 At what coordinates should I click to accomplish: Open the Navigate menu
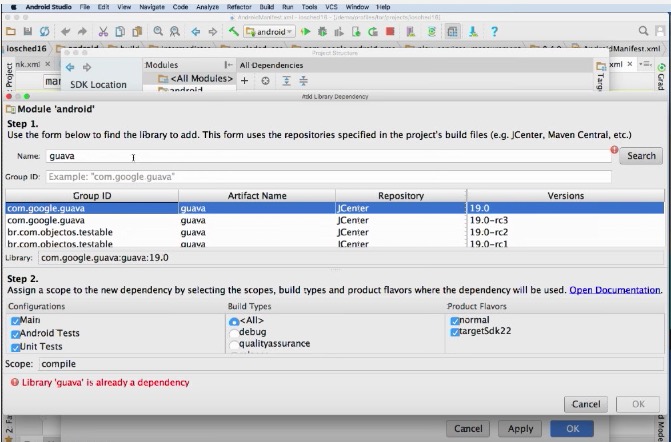(152, 7)
